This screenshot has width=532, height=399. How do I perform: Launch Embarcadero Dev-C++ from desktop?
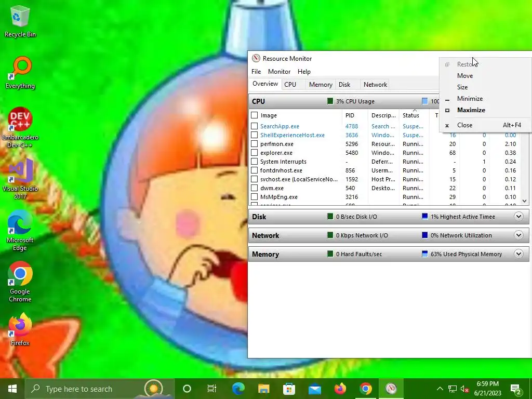[x=20, y=128]
